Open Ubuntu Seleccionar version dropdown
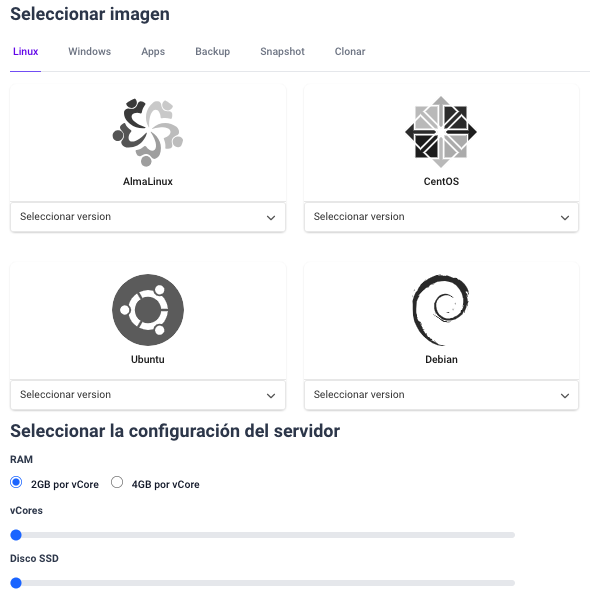Viewport: 590px width, 598px height. (x=148, y=395)
